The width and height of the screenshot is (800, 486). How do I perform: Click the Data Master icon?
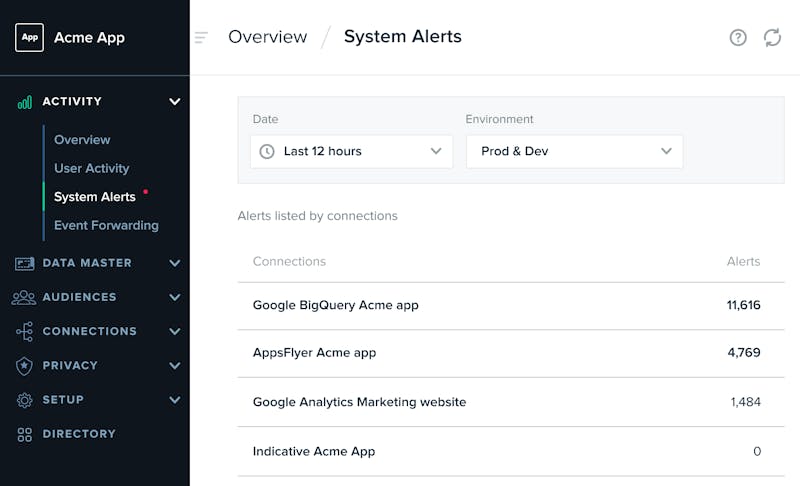(x=24, y=263)
